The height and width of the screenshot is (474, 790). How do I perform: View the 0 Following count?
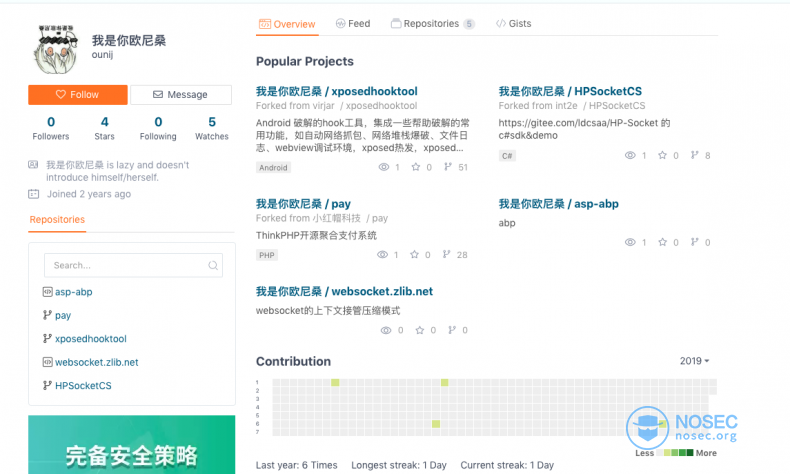158,128
